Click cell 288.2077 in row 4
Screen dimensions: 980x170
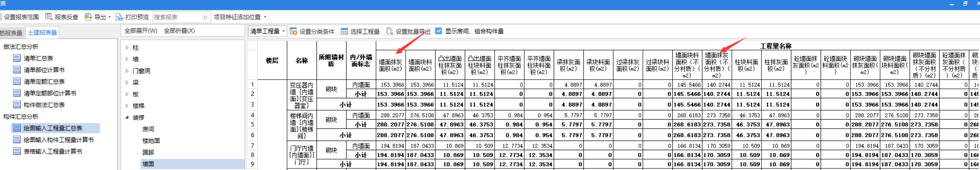[x=390, y=115]
